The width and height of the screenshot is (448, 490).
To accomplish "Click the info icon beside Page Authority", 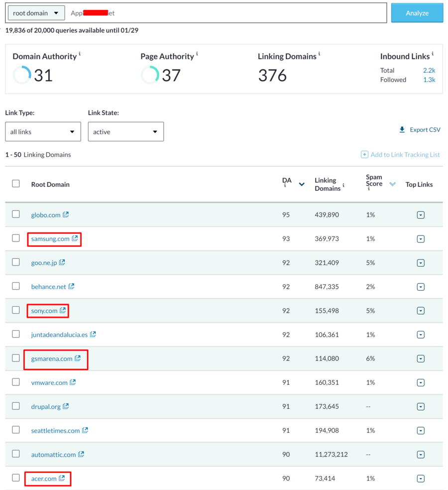I will coord(197,54).
